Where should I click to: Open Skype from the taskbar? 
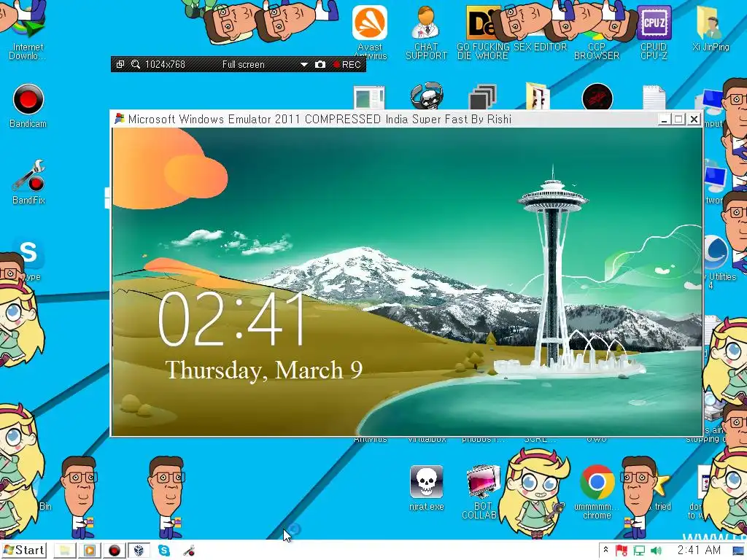164,551
